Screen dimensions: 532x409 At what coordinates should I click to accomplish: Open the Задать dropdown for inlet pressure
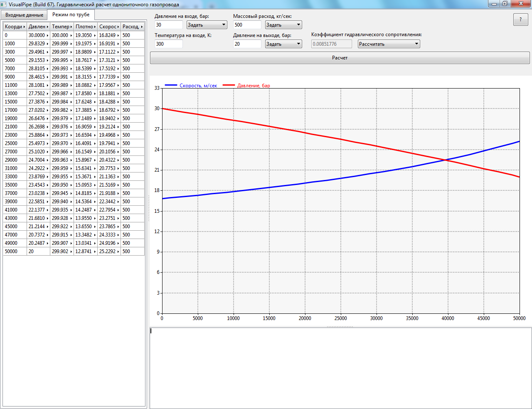pyautogui.click(x=207, y=25)
